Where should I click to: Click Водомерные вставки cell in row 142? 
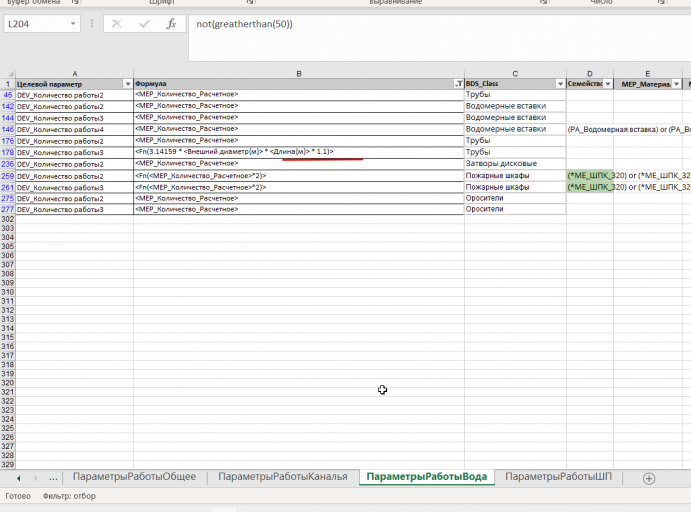tap(515, 106)
